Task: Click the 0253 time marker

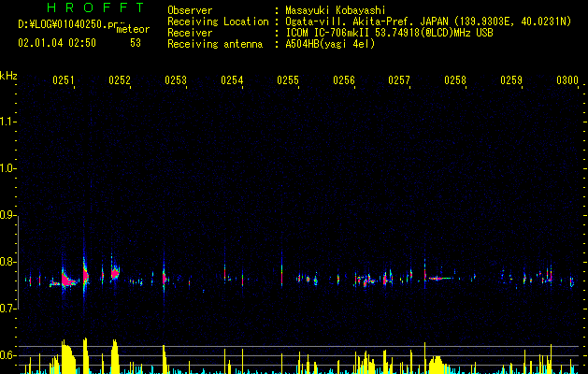Action: [176, 79]
